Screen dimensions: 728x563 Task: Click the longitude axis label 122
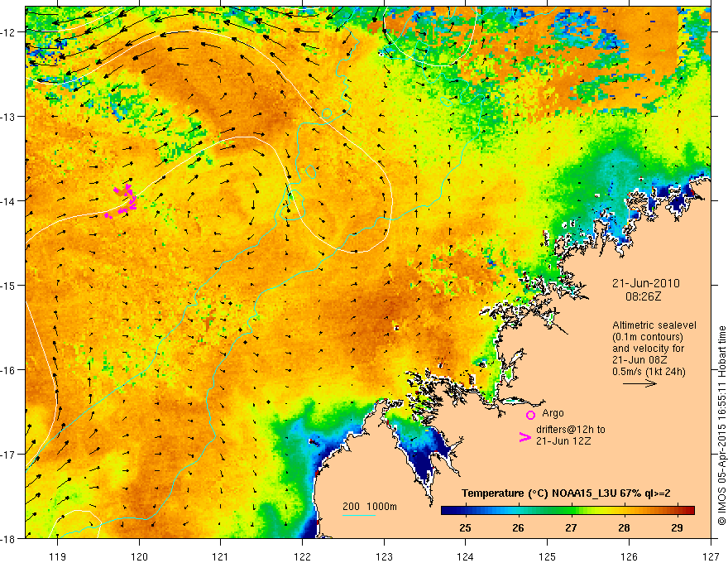[302, 556]
